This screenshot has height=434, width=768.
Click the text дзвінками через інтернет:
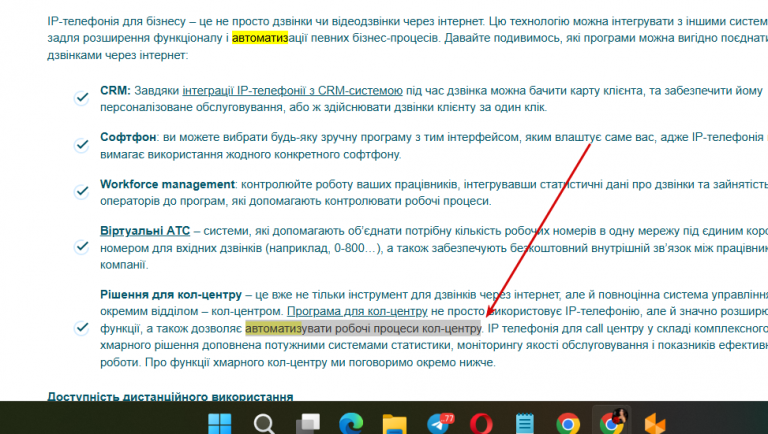(x=117, y=55)
